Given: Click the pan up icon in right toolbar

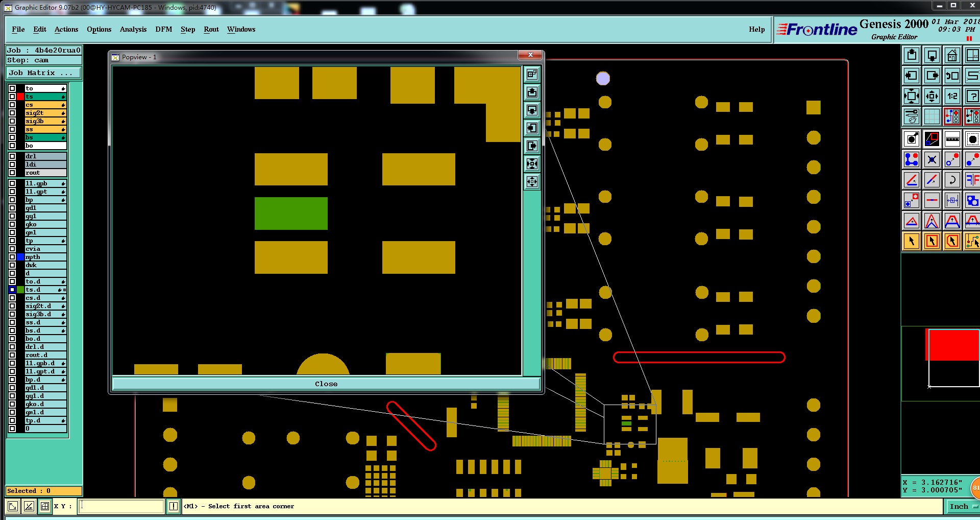Looking at the screenshot, I should 912,55.
